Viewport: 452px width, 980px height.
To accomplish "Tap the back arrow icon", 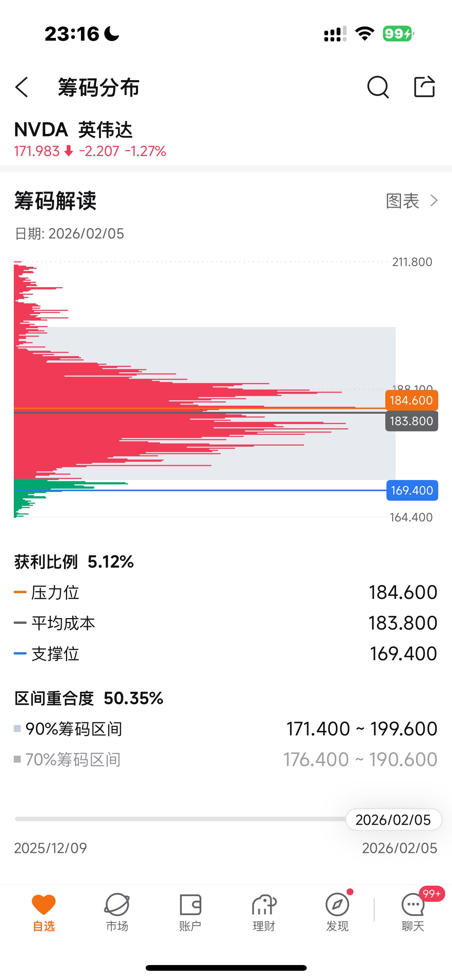I will 22,87.
